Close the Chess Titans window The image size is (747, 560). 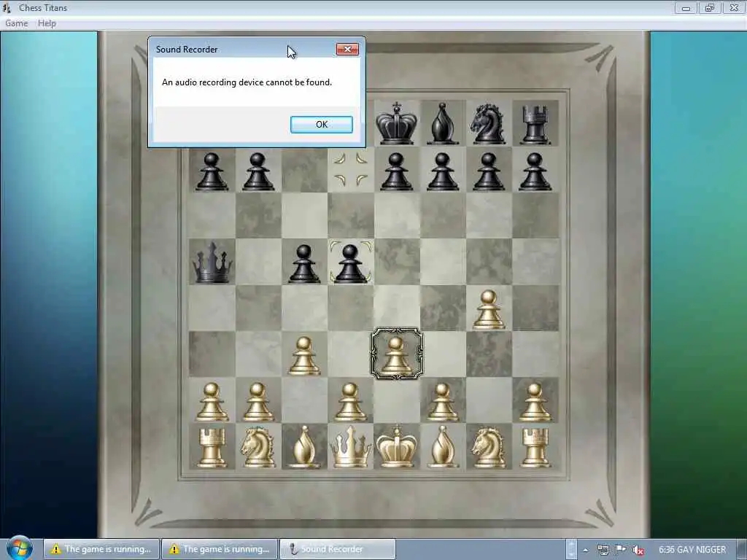coord(734,7)
